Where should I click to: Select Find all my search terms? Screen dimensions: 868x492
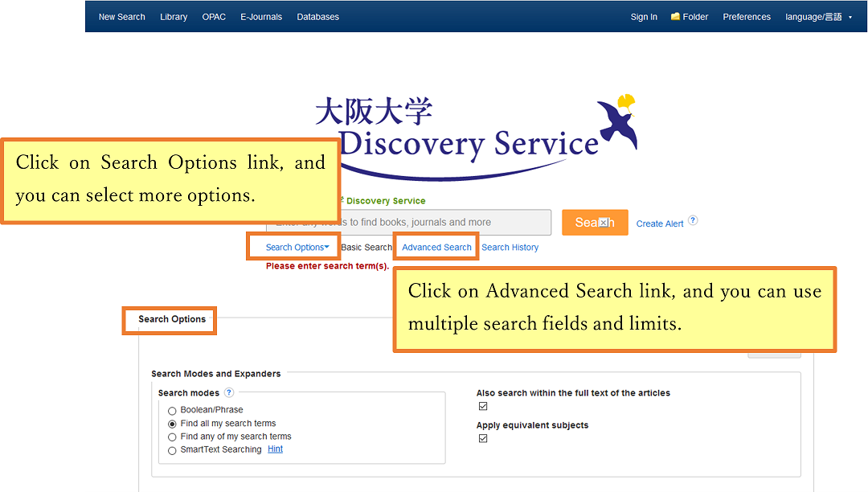[172, 424]
